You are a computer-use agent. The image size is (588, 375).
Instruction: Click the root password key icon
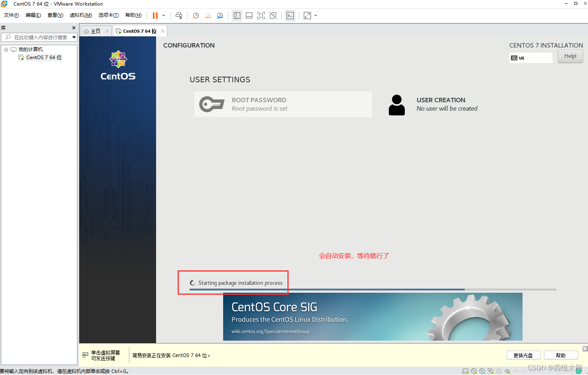[x=212, y=105]
